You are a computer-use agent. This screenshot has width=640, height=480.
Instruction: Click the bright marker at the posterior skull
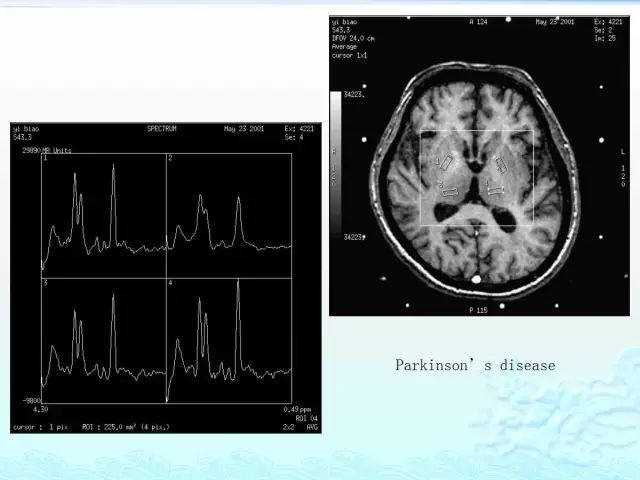click(x=476, y=279)
